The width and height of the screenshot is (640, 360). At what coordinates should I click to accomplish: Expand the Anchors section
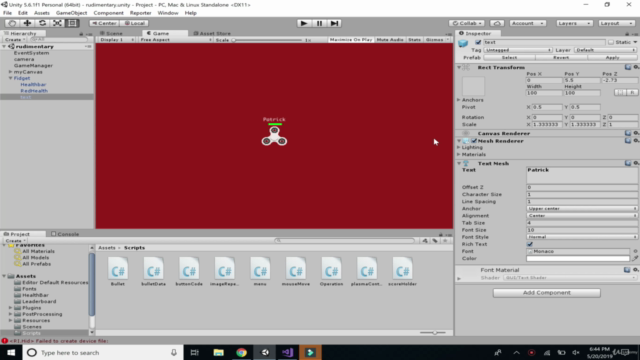coord(459,100)
